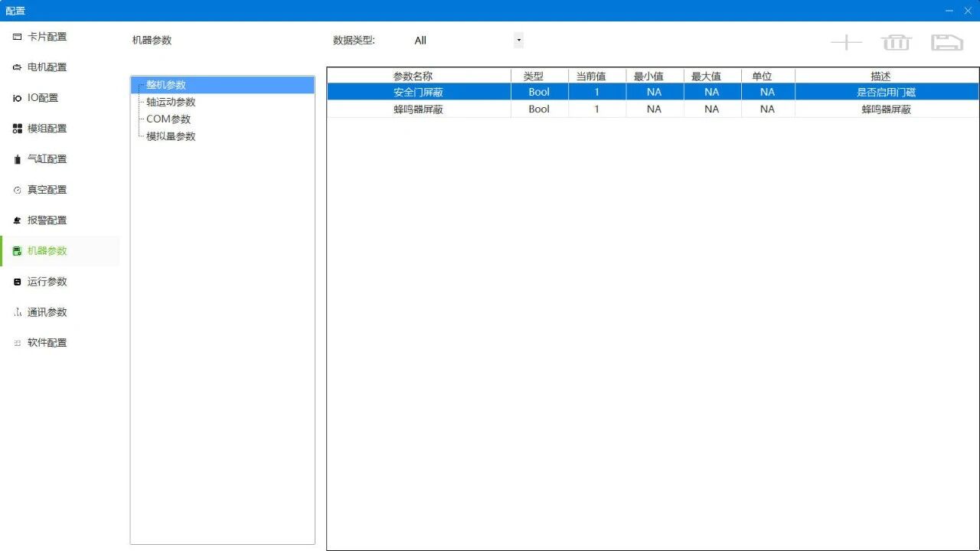Select 轴运动参数 tree node
The height and width of the screenshot is (551, 980).
pyautogui.click(x=171, y=102)
